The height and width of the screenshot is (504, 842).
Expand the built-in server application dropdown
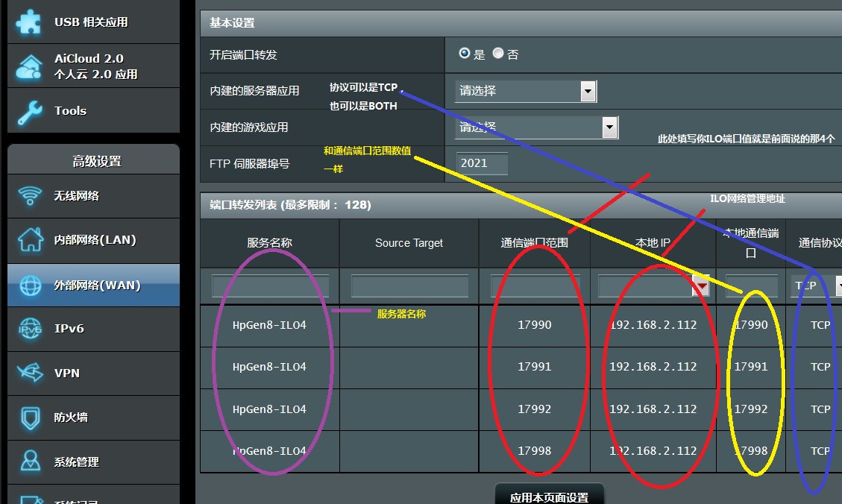(x=588, y=91)
